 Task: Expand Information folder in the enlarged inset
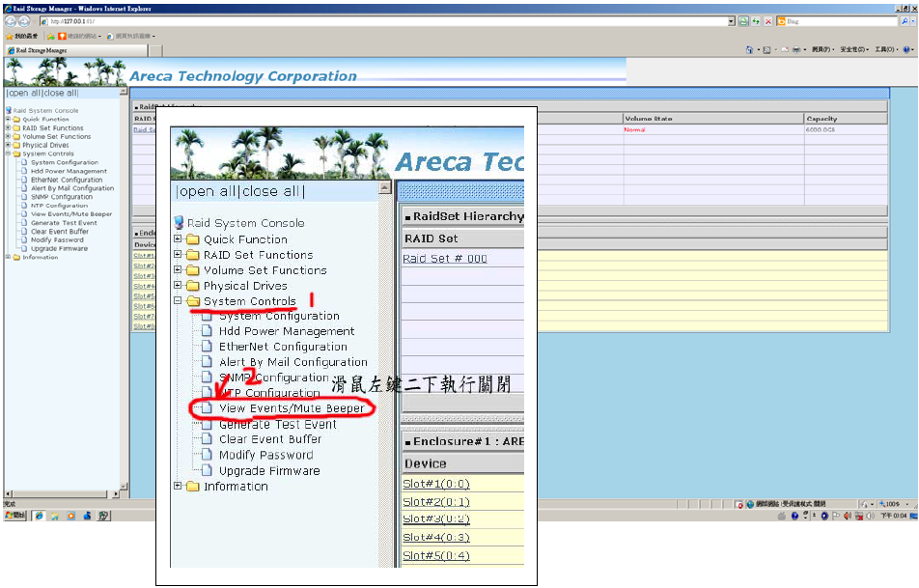point(179,487)
